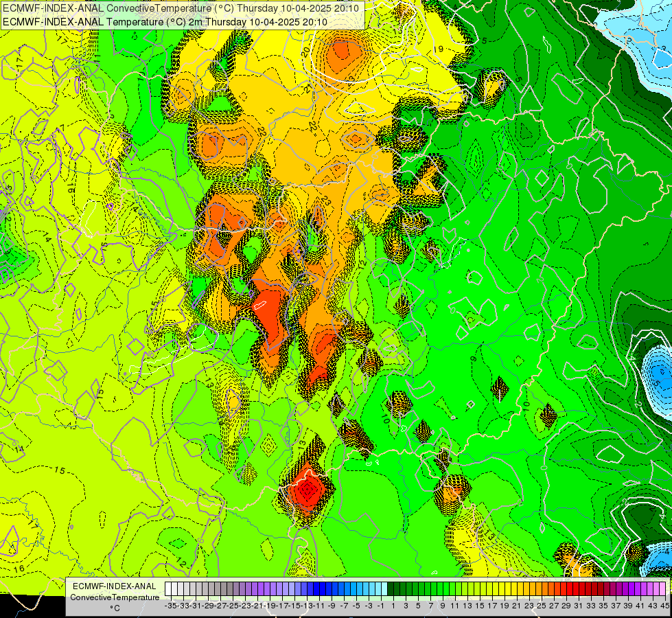Click the 9 legend scale value
672x618 pixels.
coord(442,606)
